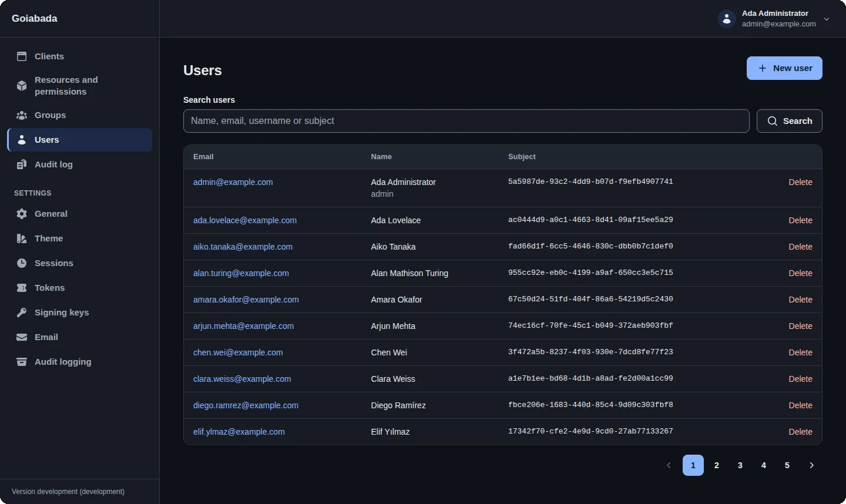Viewport: 846px width, 504px height.
Task: Go to page 2 of users
Action: click(717, 465)
